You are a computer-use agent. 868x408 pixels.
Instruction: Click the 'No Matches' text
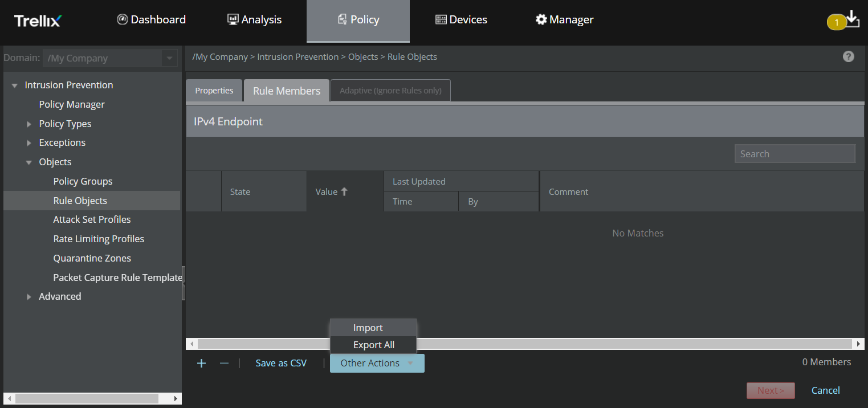[638, 233]
